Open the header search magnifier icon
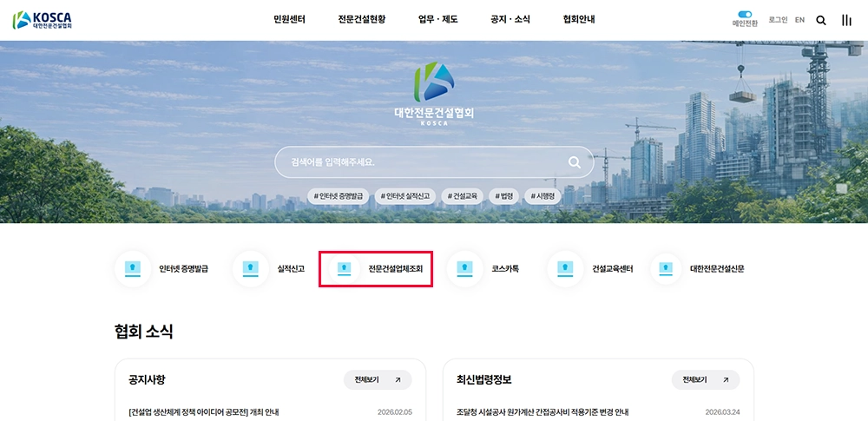 point(821,20)
